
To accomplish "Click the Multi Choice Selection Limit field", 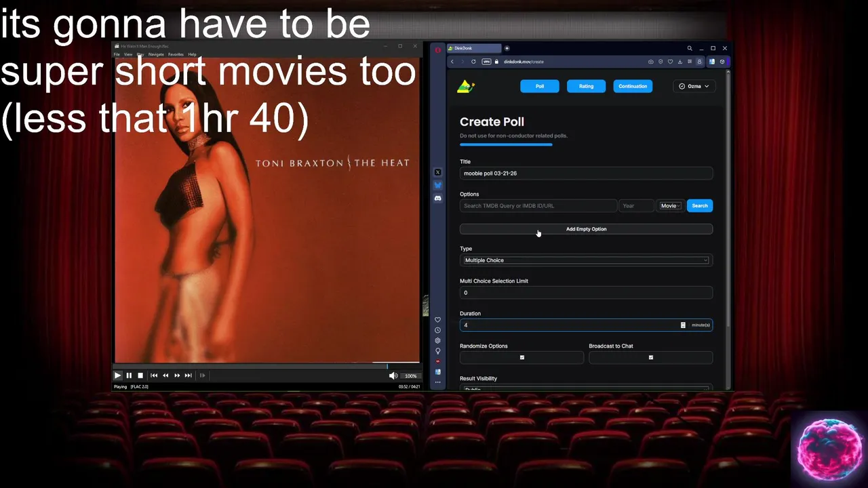I will tap(586, 293).
